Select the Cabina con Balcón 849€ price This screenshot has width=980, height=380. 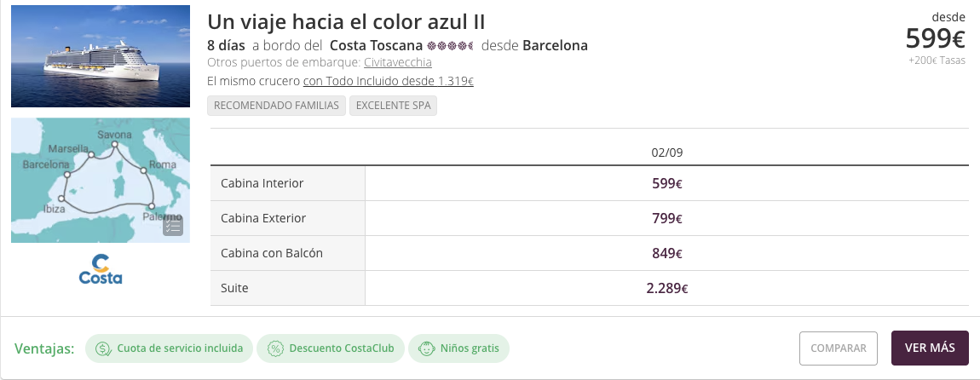pyautogui.click(x=667, y=253)
